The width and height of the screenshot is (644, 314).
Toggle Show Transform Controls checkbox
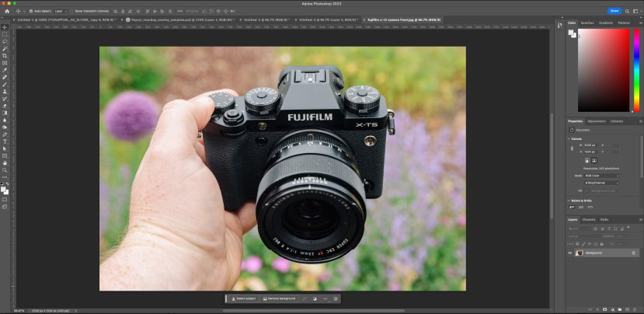pos(72,11)
